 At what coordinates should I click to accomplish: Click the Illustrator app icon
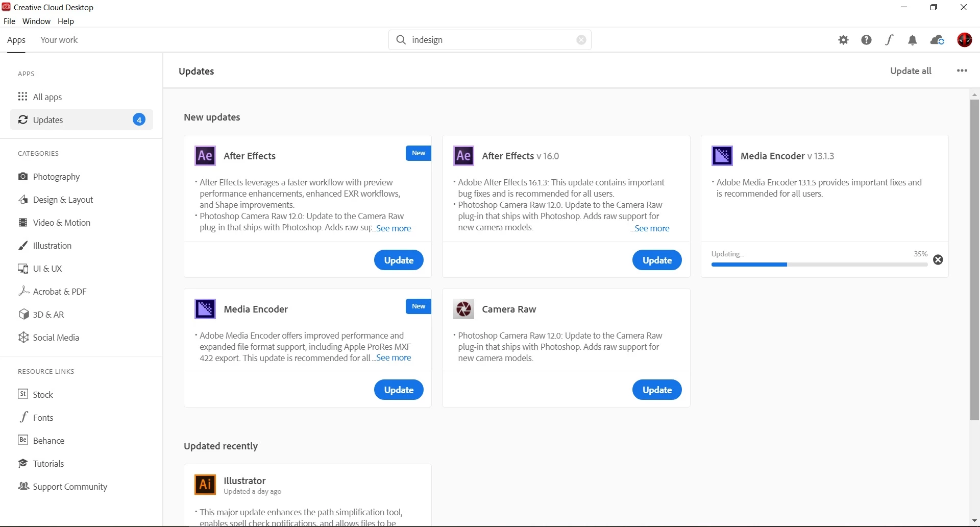205,485
